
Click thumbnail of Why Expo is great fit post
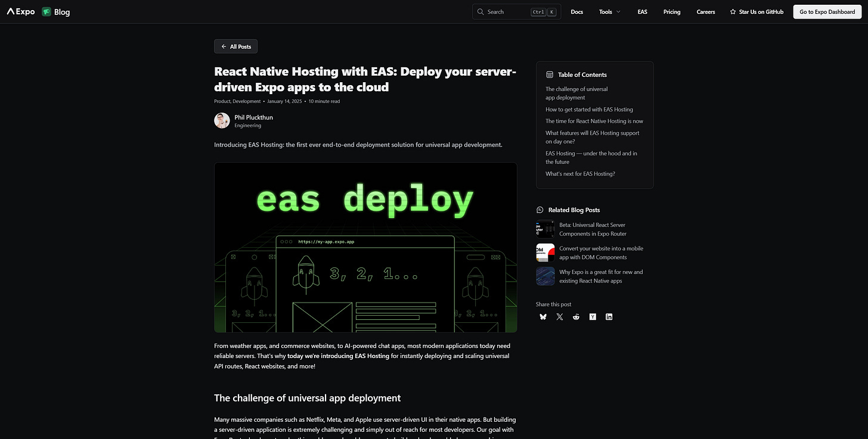pyautogui.click(x=545, y=276)
